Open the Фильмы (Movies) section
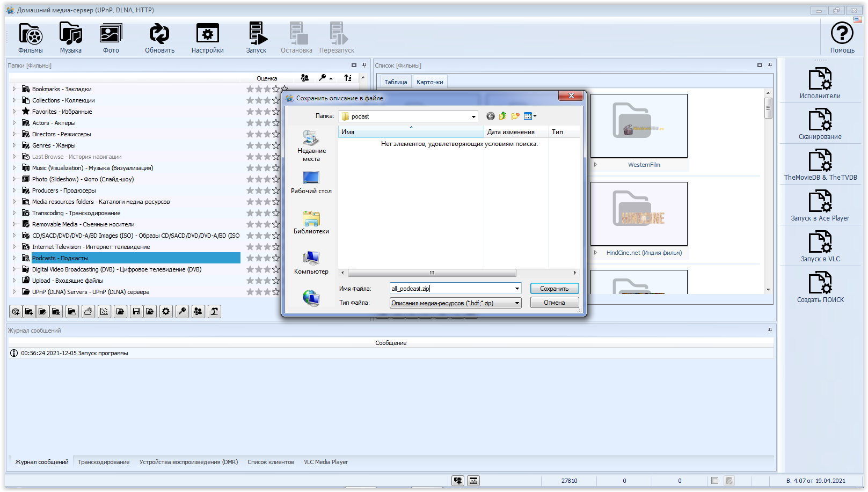 pos(31,38)
